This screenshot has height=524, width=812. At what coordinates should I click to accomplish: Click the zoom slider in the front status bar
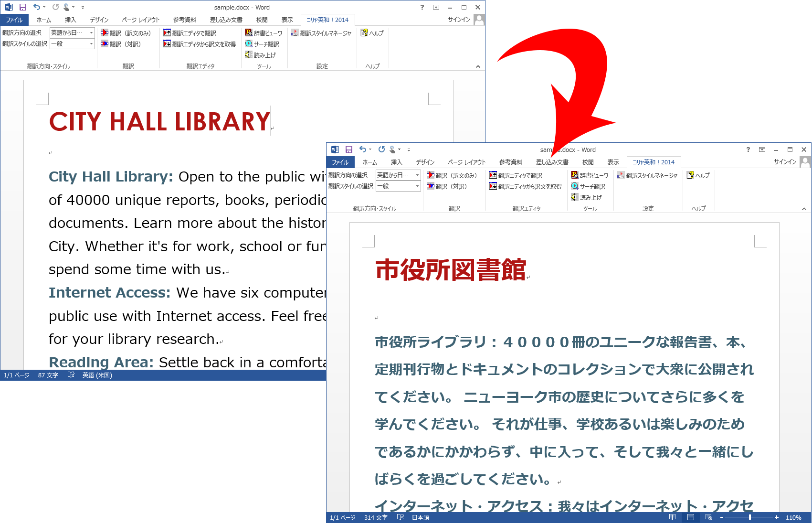point(749,517)
